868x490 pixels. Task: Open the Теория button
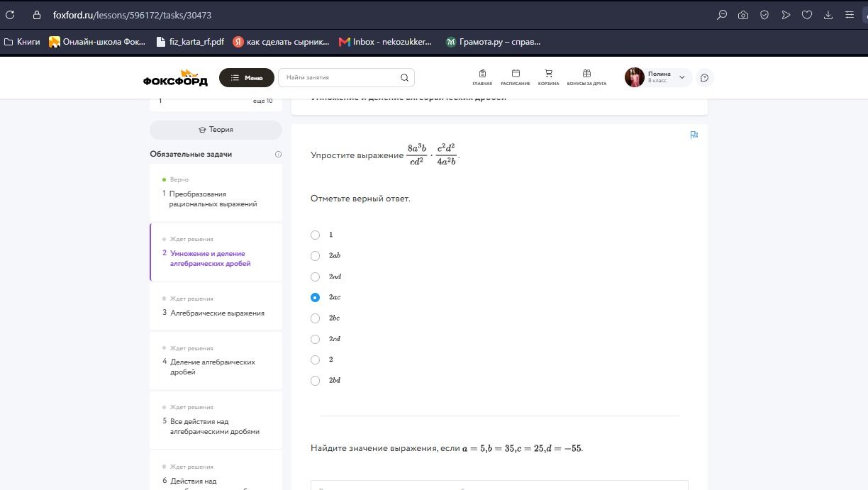coord(216,130)
